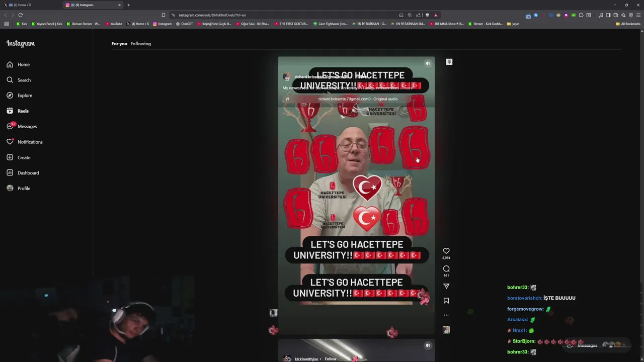Switch to the For you tab
This screenshot has width=644, height=362.
coord(119,44)
